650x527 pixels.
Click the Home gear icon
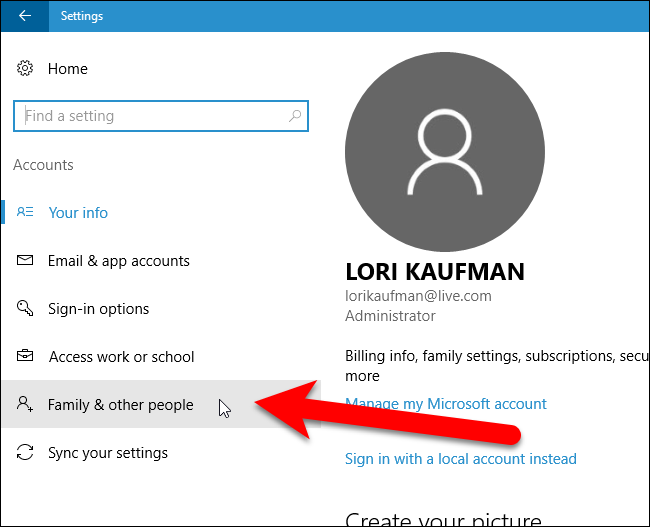25,68
